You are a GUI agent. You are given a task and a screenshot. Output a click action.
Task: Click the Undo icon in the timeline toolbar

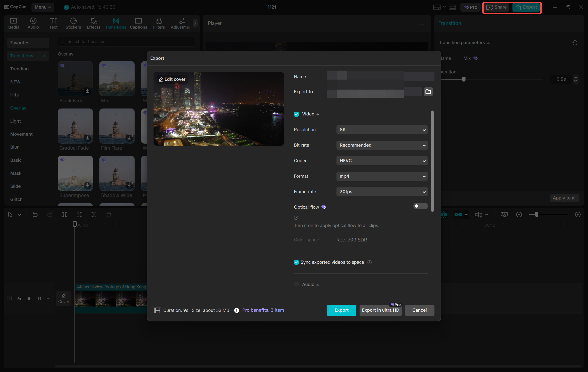point(35,214)
